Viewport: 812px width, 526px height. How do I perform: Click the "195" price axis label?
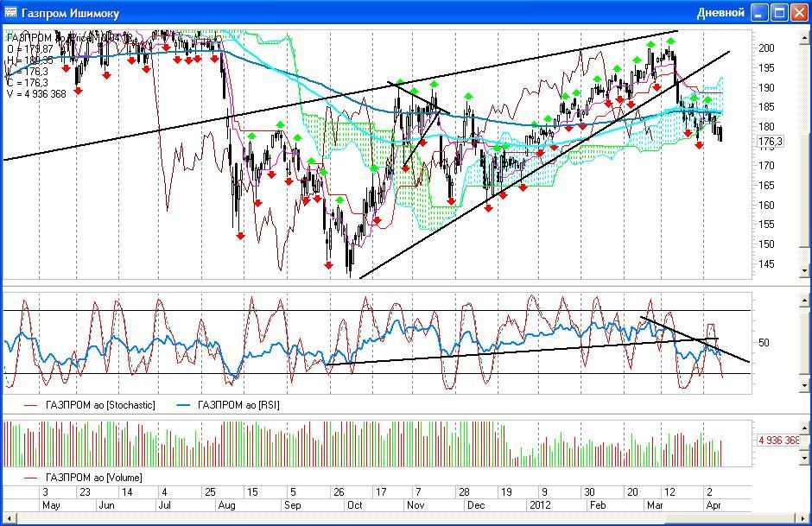[766, 68]
